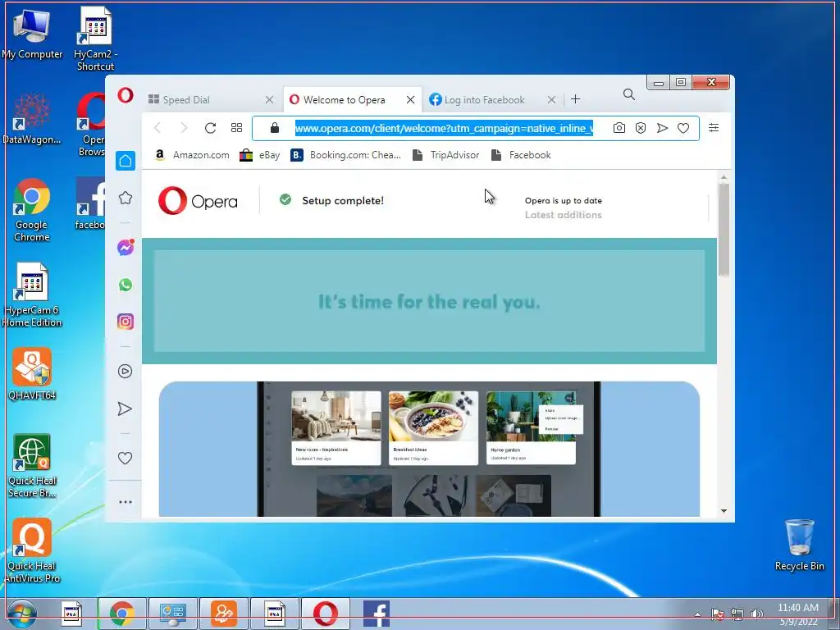Image resolution: width=840 pixels, height=630 pixels.
Task: Open Booking.com bookmark
Action: pos(346,155)
